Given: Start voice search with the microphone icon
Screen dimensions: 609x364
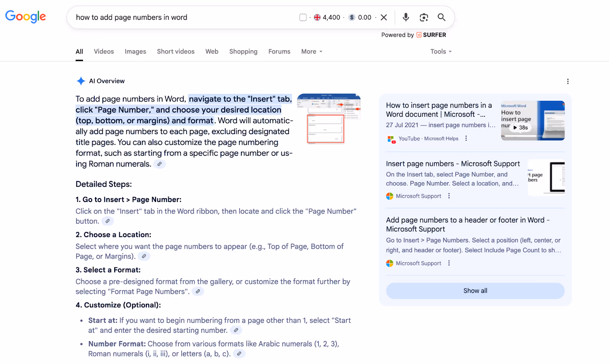Looking at the screenshot, I should pos(406,17).
